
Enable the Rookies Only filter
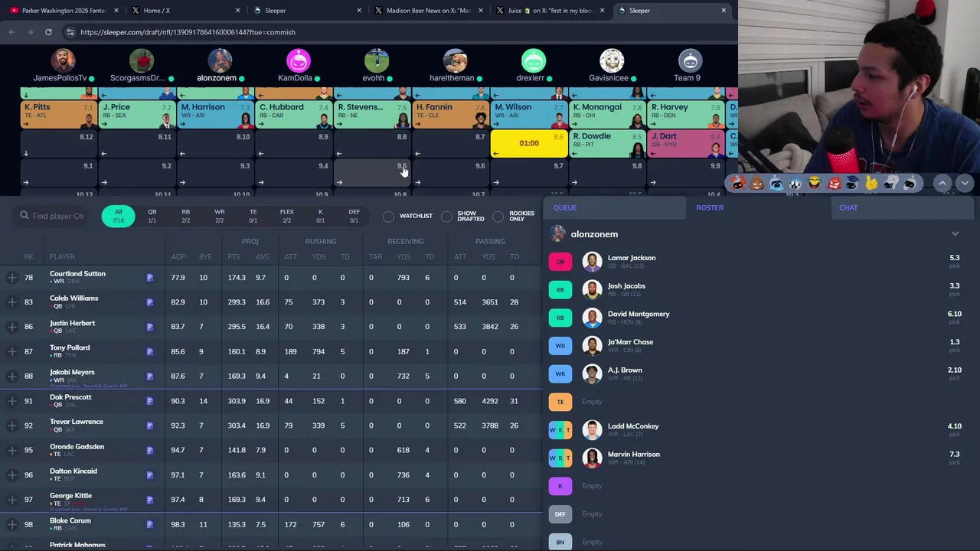click(x=498, y=217)
